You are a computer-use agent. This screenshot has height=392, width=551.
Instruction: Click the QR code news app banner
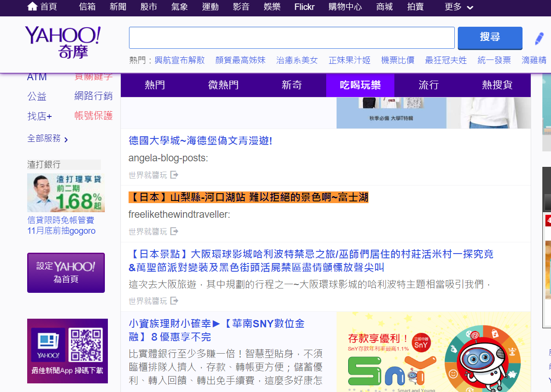[x=67, y=351]
